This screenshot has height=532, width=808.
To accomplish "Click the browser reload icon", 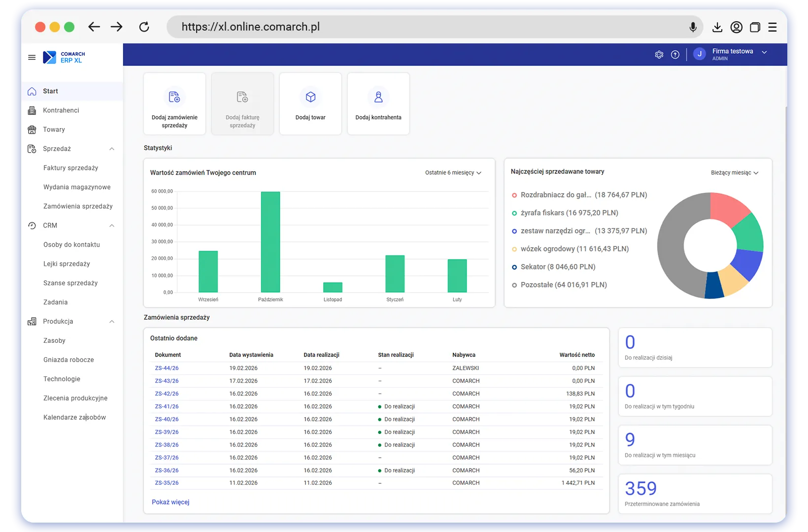I will pyautogui.click(x=144, y=27).
